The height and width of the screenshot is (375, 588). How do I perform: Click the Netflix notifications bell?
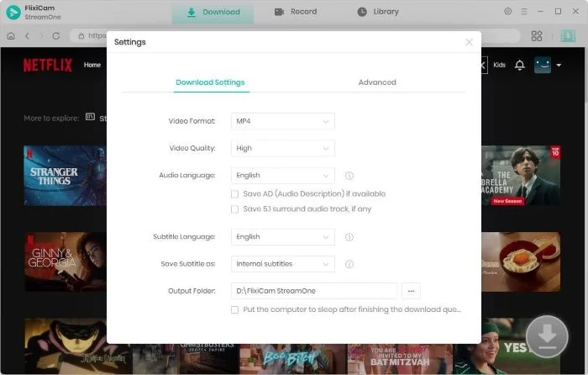519,65
